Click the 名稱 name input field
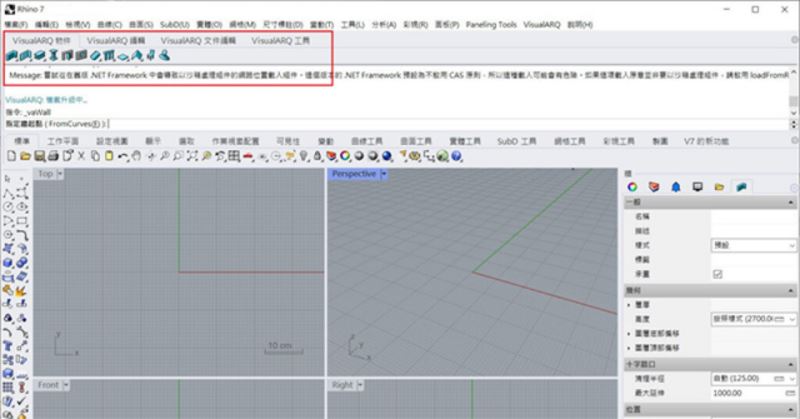 coord(754,216)
